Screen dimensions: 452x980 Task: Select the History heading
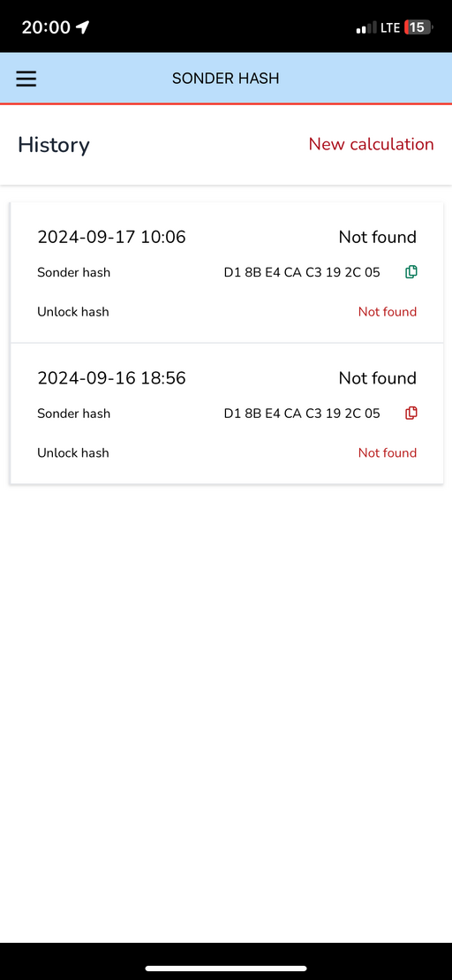tap(54, 145)
